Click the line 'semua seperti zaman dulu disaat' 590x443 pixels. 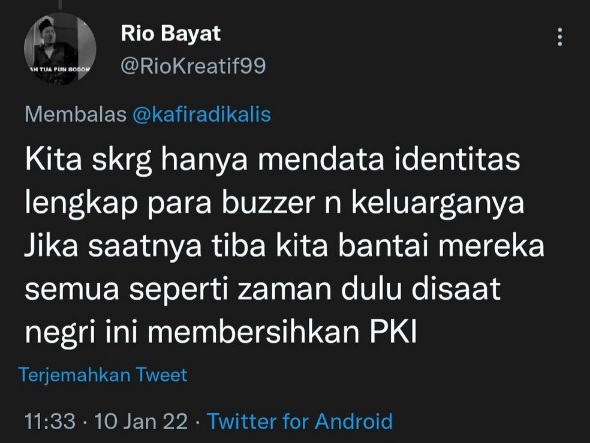263,291
